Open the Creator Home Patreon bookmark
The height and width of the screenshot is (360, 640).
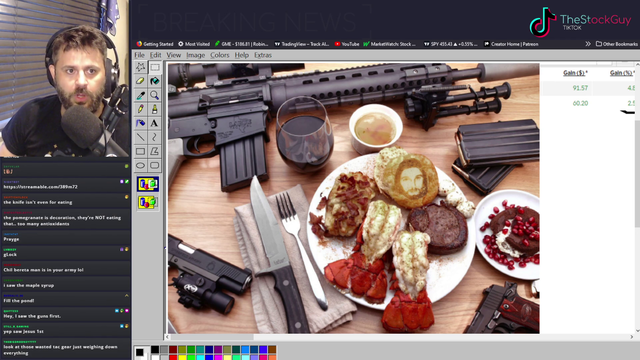pyautogui.click(x=511, y=44)
